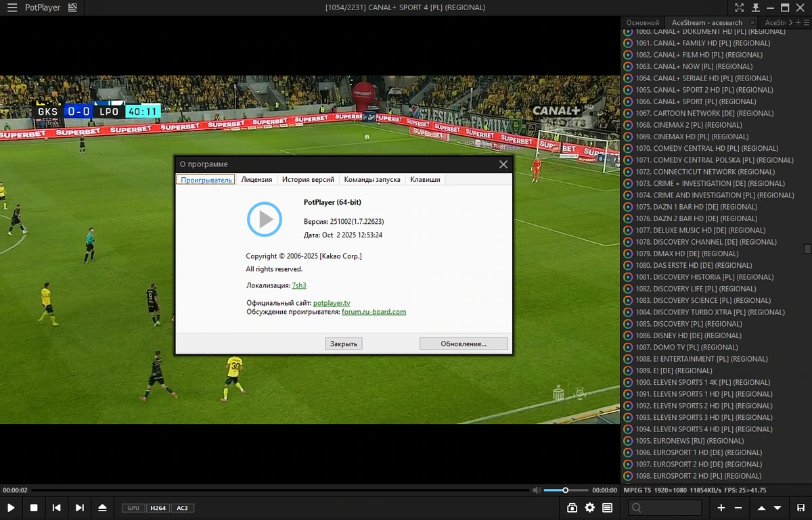This screenshot has width=812, height=520.
Task: Click the screen capture camera icon
Action: [572, 508]
